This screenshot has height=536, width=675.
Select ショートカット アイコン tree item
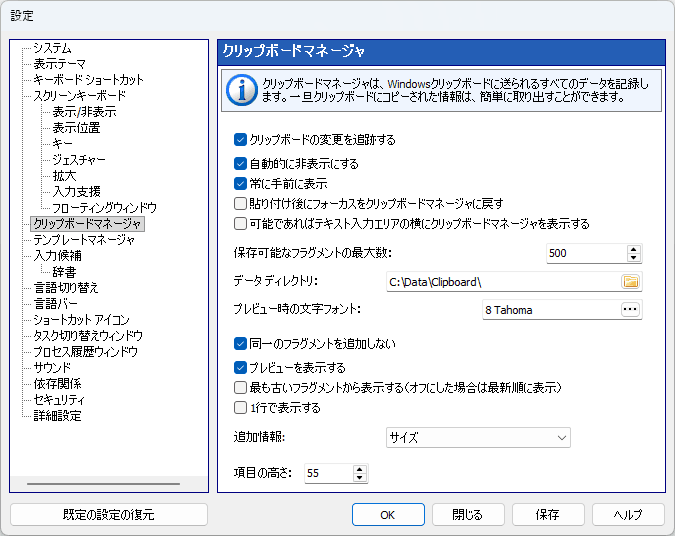81,319
